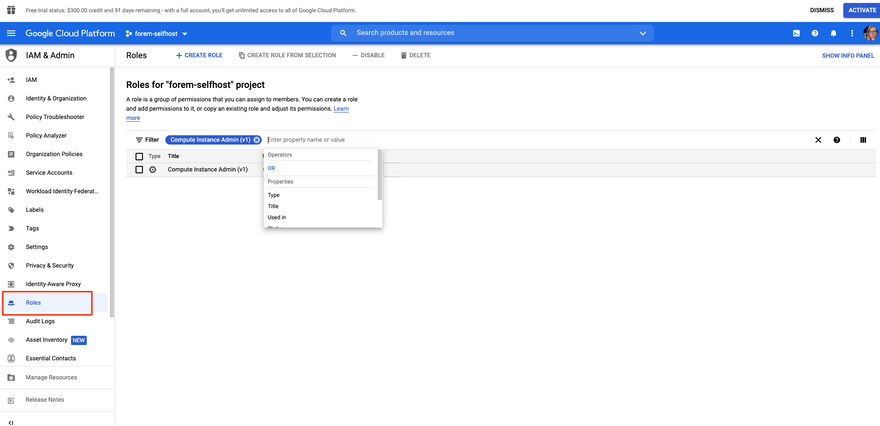Click the Compute Instance Admin (v1) role title
Screen dimensions: 880x426
click(208, 170)
